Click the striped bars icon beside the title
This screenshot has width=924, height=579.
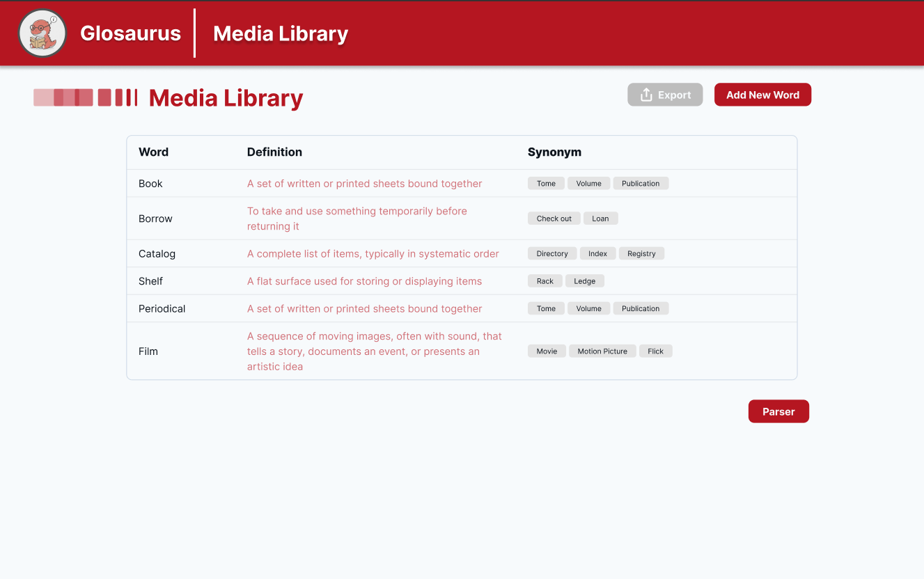[86, 97]
